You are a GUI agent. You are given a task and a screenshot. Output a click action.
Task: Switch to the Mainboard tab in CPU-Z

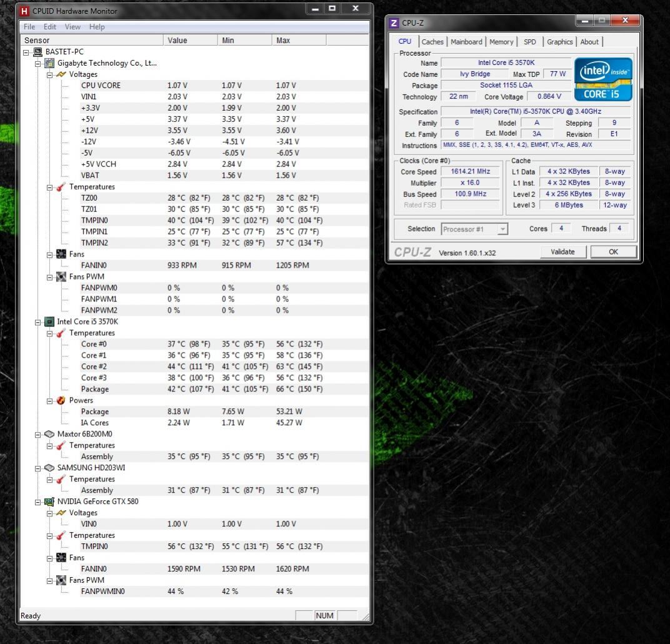[x=466, y=42]
